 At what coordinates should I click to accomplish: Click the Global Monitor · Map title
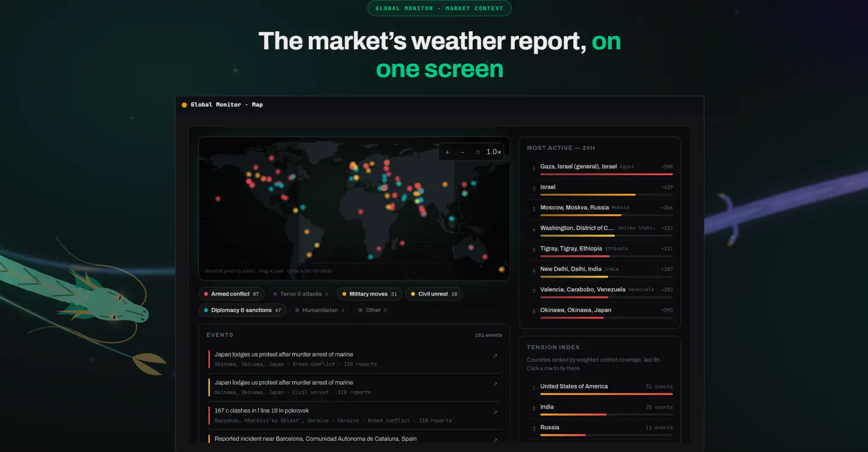[227, 105]
